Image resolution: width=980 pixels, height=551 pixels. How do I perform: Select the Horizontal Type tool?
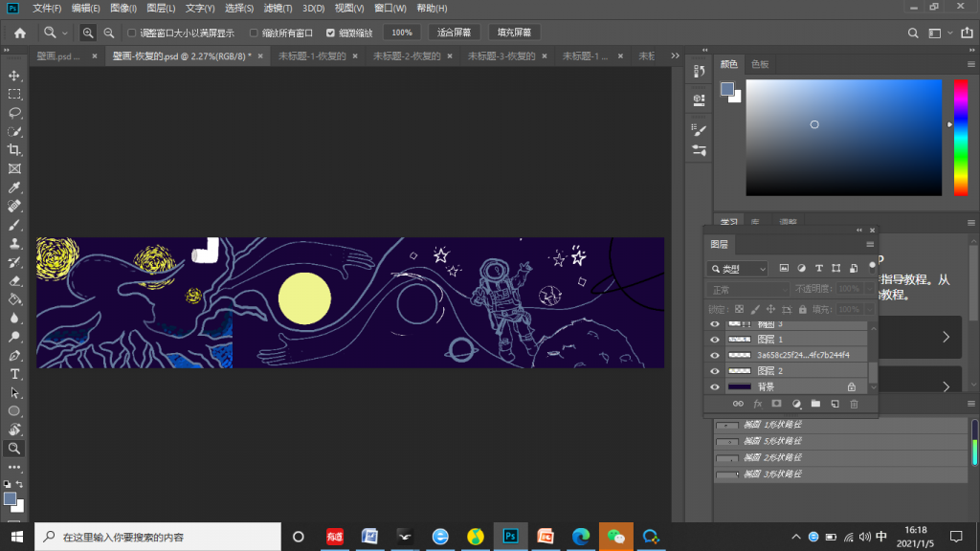13,374
